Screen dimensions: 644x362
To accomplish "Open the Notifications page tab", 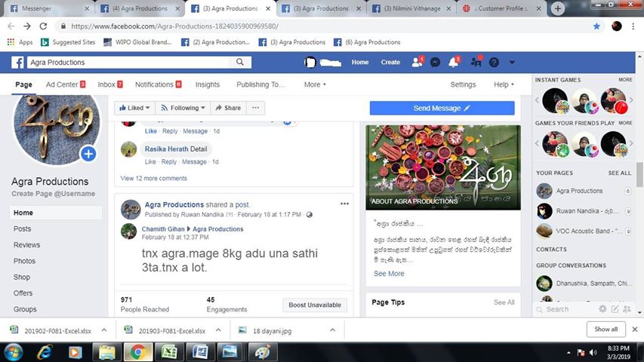I will pyautogui.click(x=158, y=84).
